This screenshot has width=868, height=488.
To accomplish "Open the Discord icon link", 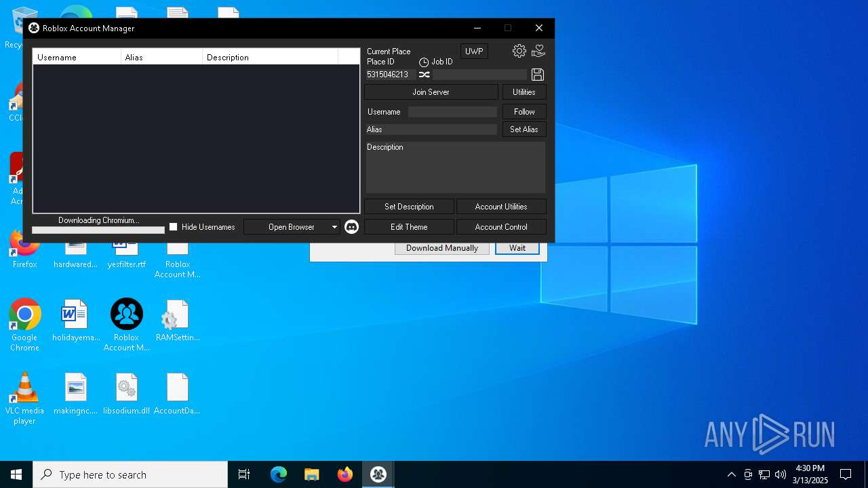I will pos(351,227).
